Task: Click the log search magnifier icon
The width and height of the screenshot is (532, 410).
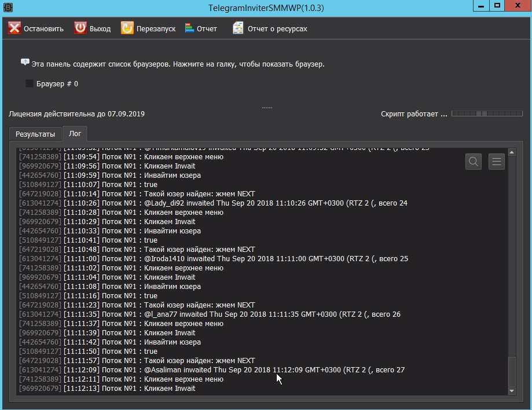Action: coord(474,162)
